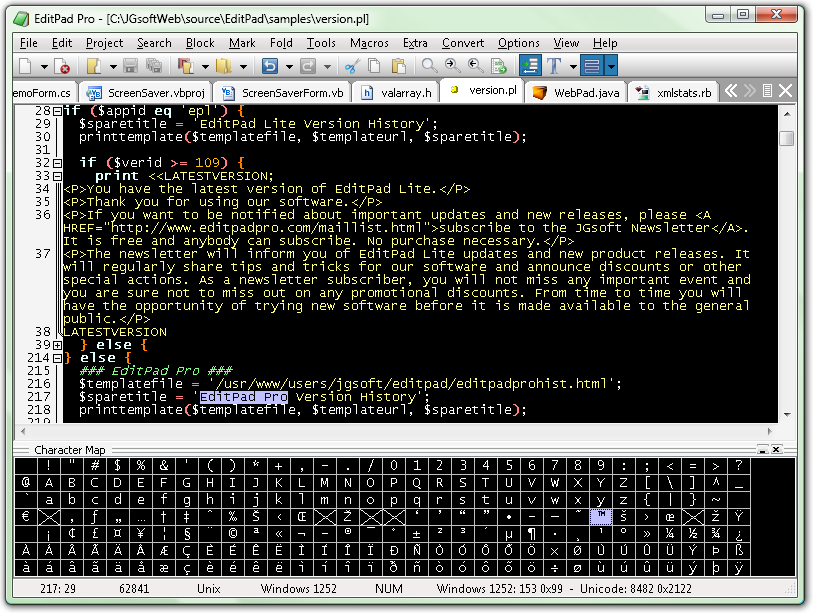
Task: Switch to the ScreenSaver.vbproj tab
Action: tap(146, 93)
